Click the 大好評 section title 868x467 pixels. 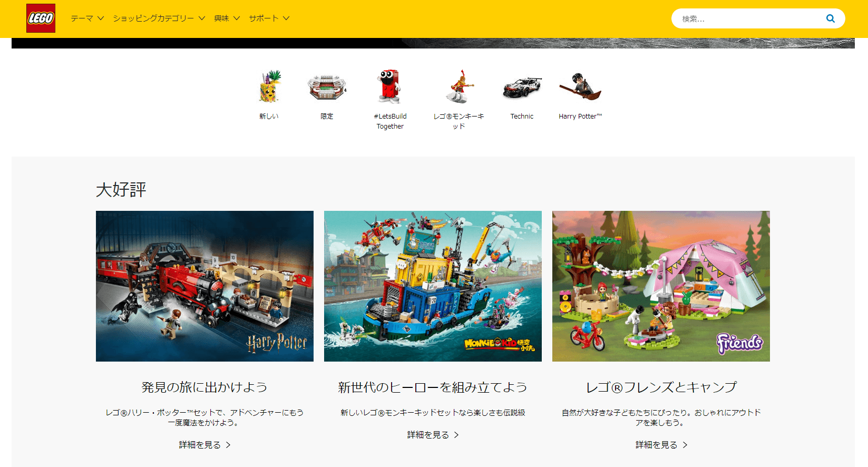tap(121, 190)
